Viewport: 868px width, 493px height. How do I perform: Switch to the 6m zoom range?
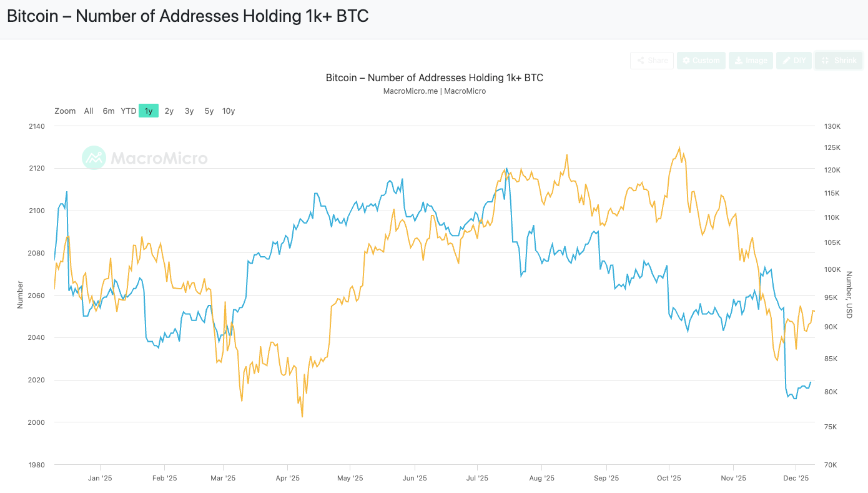pyautogui.click(x=108, y=111)
